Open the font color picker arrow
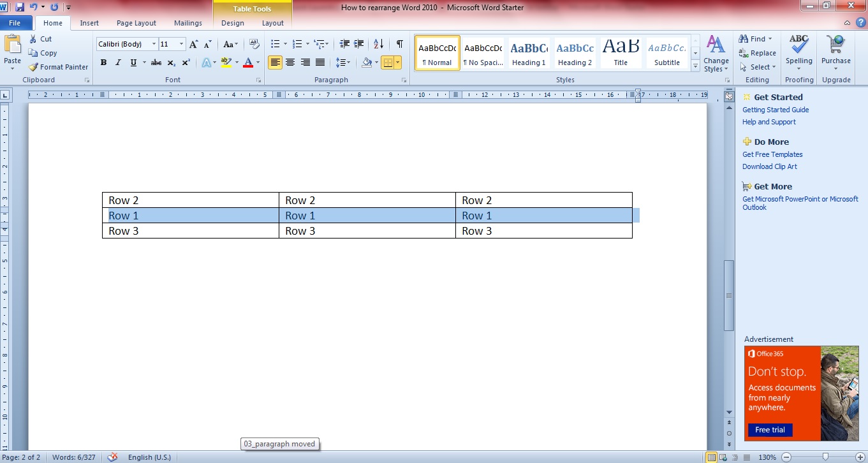Screen dimensions: 868x463 258,62
